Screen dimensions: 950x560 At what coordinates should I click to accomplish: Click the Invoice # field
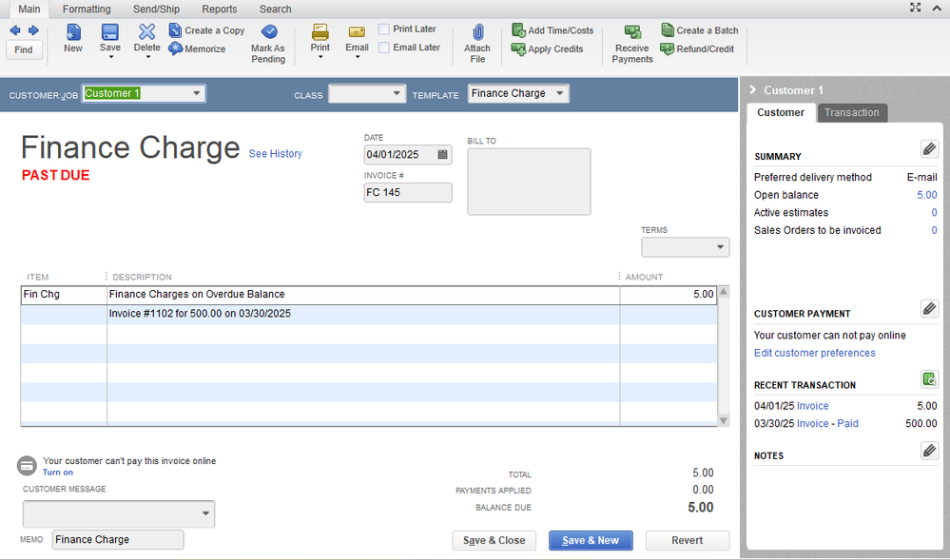408,193
